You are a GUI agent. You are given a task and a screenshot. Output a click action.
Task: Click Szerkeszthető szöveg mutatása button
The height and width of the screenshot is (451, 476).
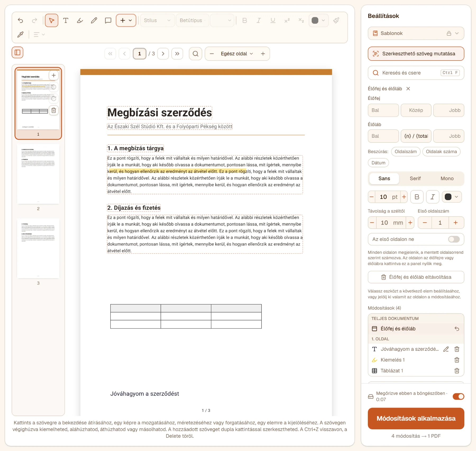[x=416, y=54]
